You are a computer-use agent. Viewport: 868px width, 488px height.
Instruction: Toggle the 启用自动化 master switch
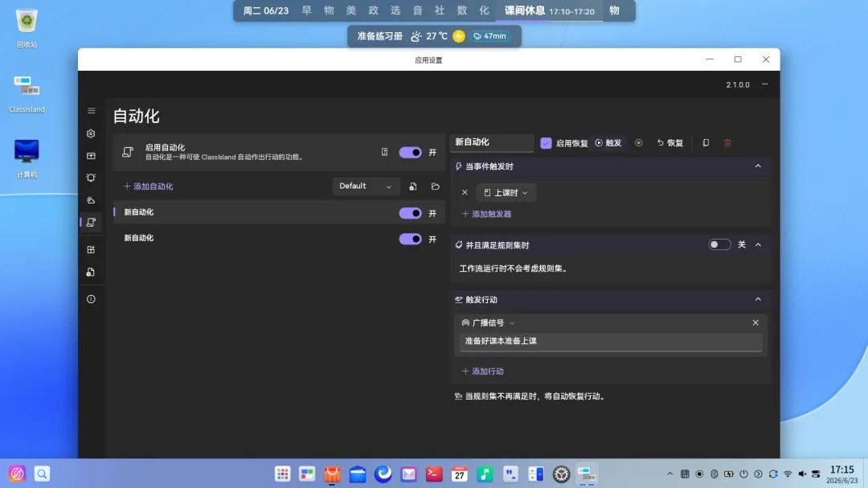[410, 152]
